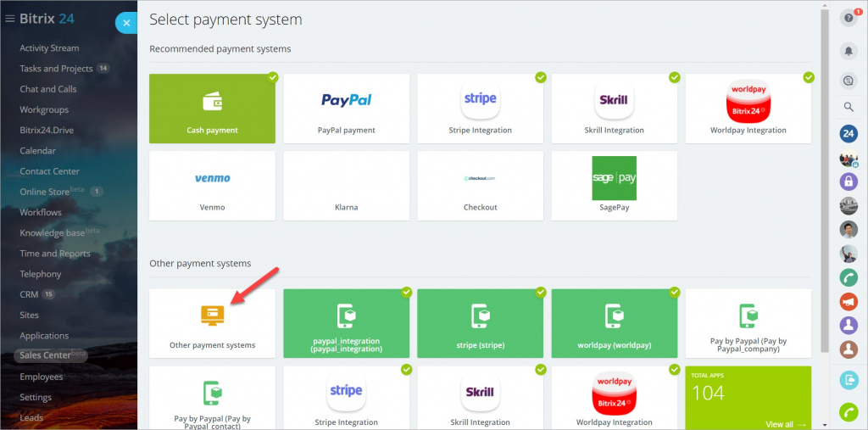Choose the Checkout payment tile

[481, 186]
